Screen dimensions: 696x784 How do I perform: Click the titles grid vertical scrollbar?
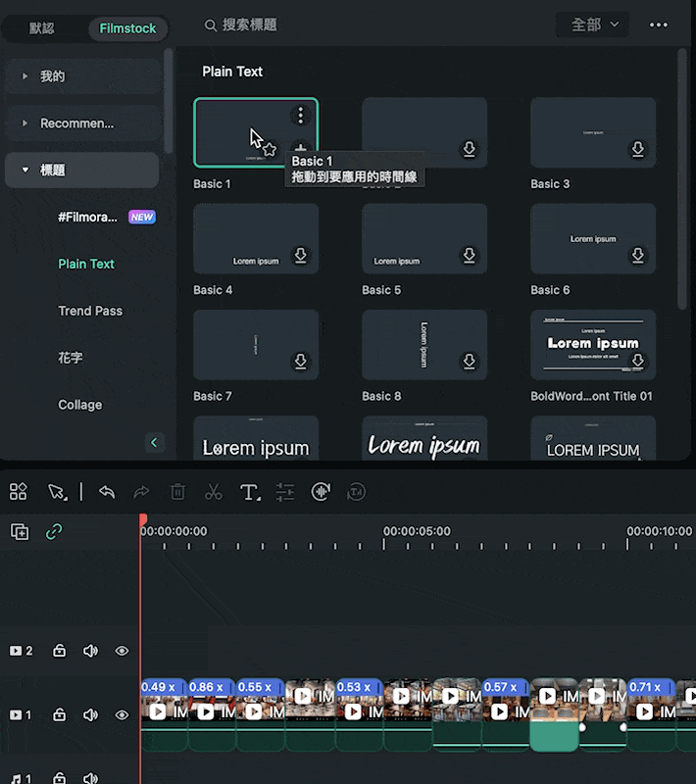[682, 179]
